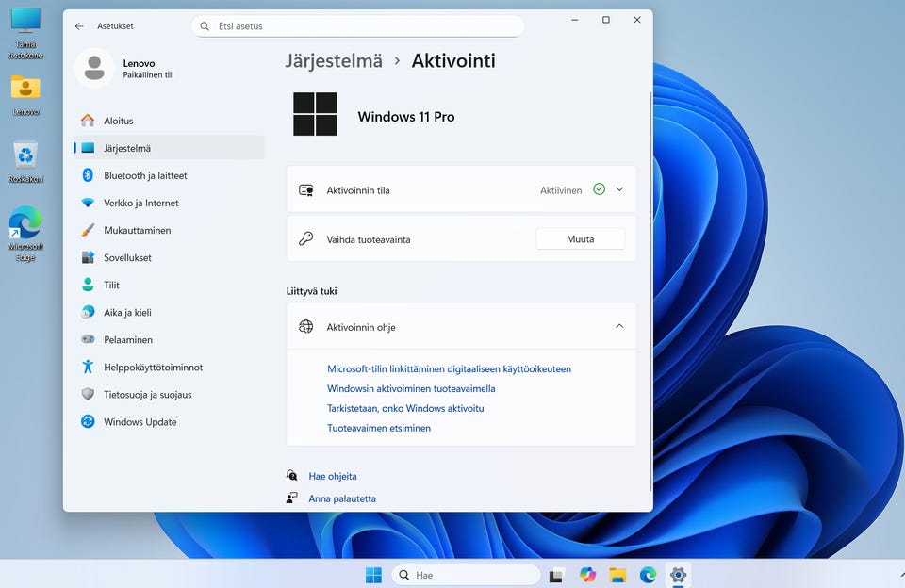This screenshot has width=905, height=588.
Task: Click the Windows Update sidebar icon
Action: click(88, 422)
